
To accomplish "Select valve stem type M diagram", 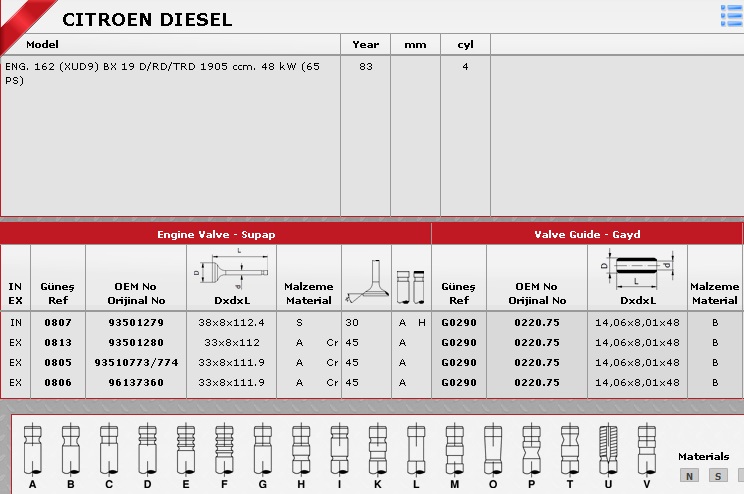I will (454, 449).
